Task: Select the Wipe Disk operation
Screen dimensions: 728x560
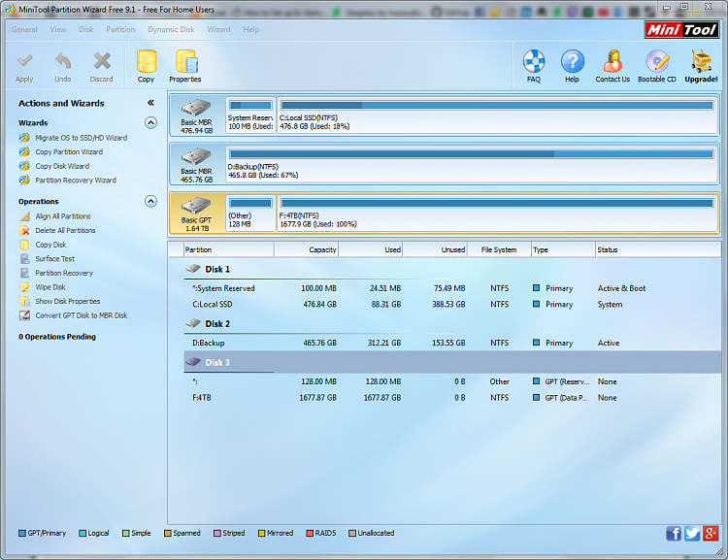Action: (50, 287)
